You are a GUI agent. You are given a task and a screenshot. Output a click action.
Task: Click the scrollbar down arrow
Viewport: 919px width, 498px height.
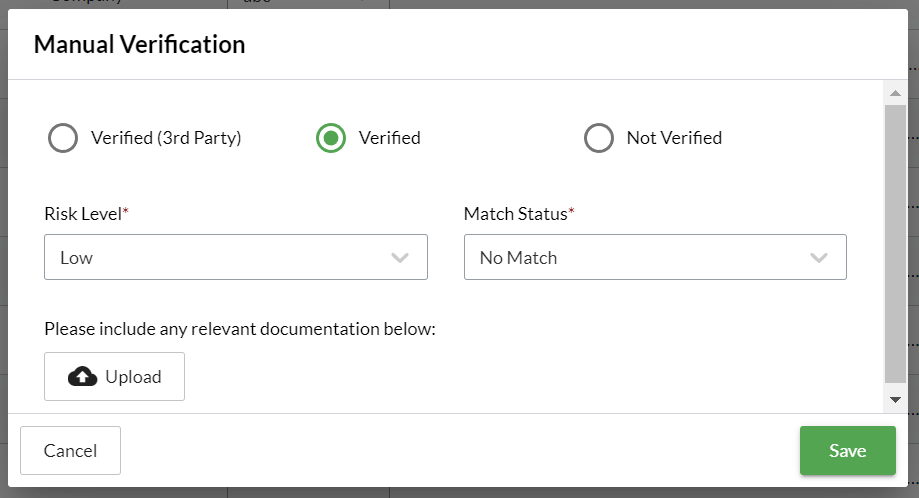(895, 399)
